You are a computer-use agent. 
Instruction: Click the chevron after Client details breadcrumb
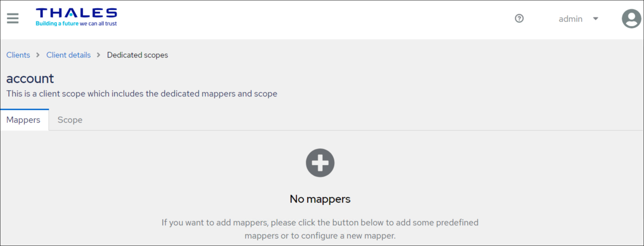99,55
